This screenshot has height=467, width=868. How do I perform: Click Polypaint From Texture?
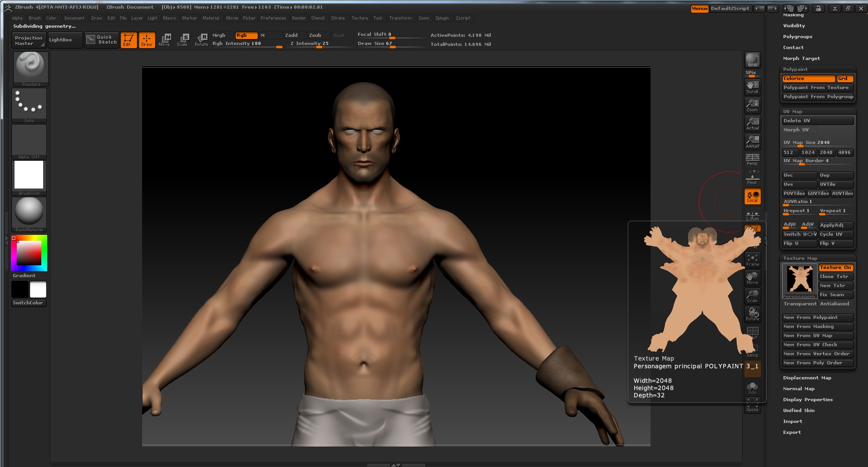click(x=818, y=88)
